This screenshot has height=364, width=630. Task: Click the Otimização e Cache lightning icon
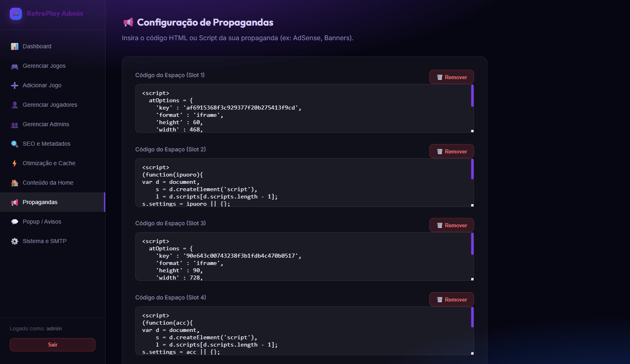15,164
